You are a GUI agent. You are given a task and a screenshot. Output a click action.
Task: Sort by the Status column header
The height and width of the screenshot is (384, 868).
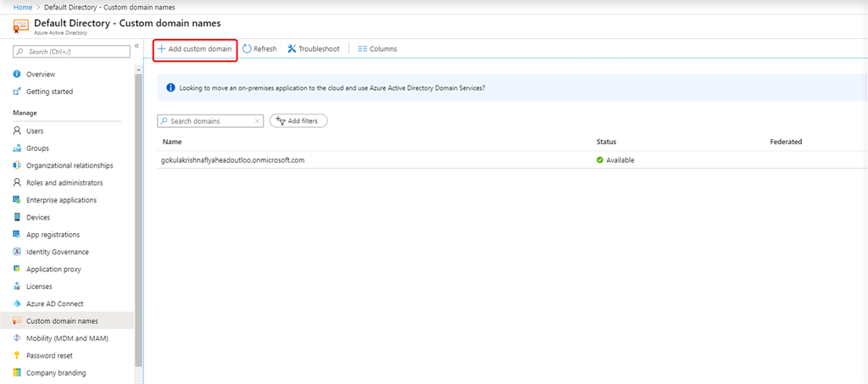[x=606, y=142]
